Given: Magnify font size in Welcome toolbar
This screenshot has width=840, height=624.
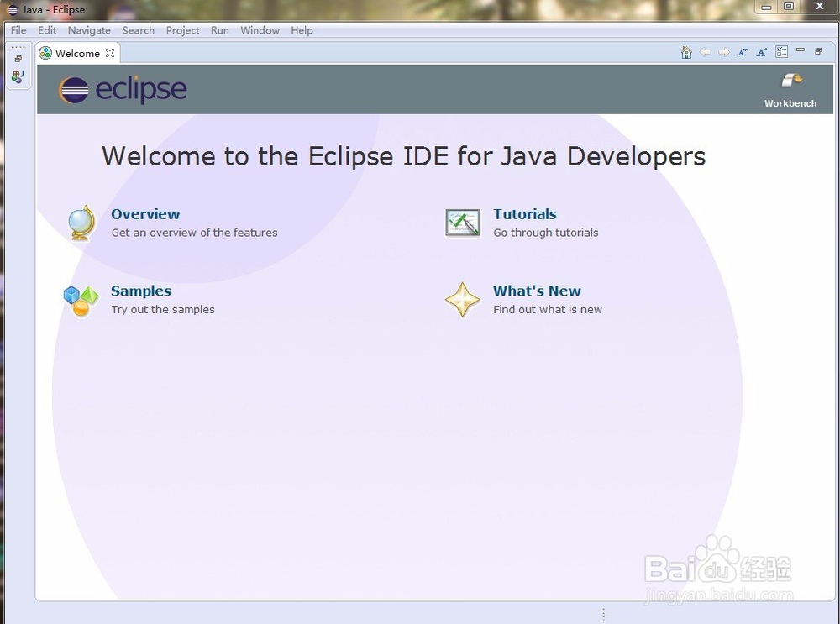Looking at the screenshot, I should click(762, 52).
